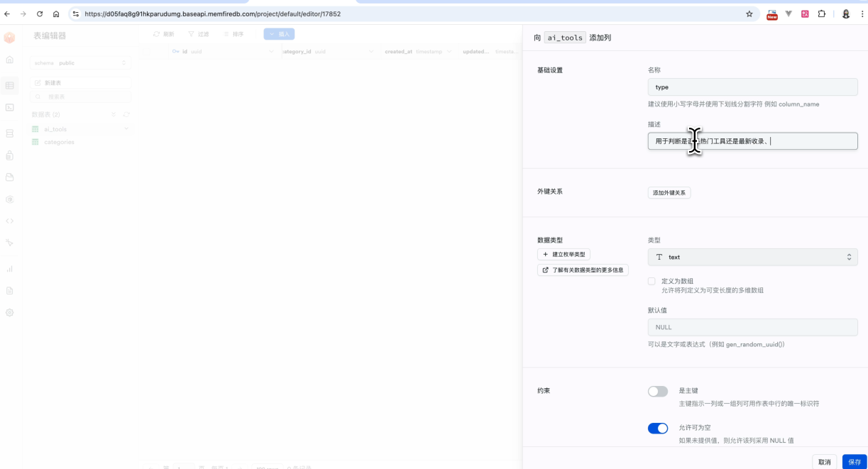Check the 定义为数组 checkbox
Image resolution: width=868 pixels, height=469 pixels.
click(652, 282)
